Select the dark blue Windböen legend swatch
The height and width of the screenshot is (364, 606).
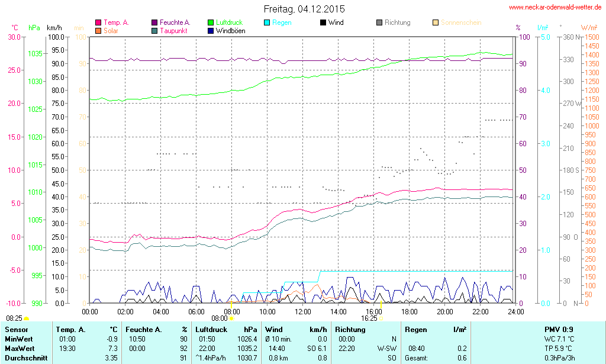pos(211,30)
